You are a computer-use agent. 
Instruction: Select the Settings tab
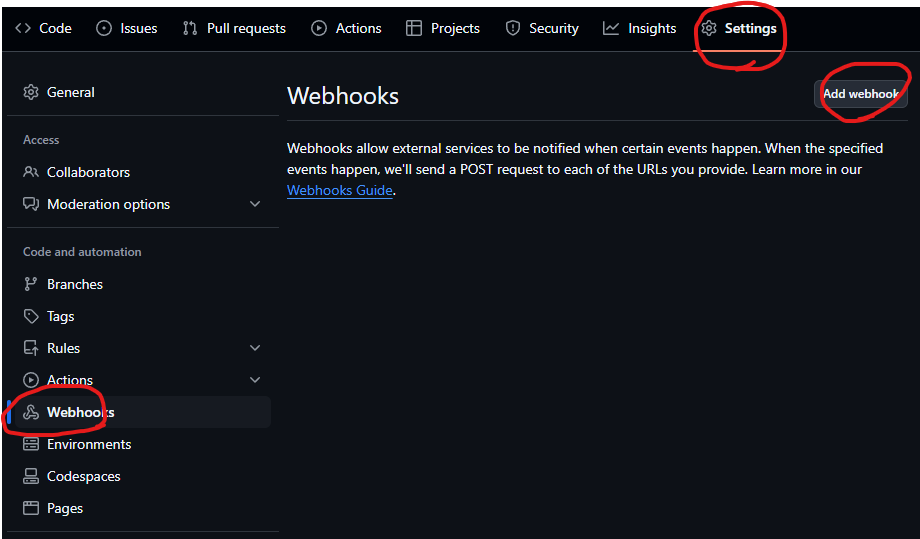pos(739,28)
